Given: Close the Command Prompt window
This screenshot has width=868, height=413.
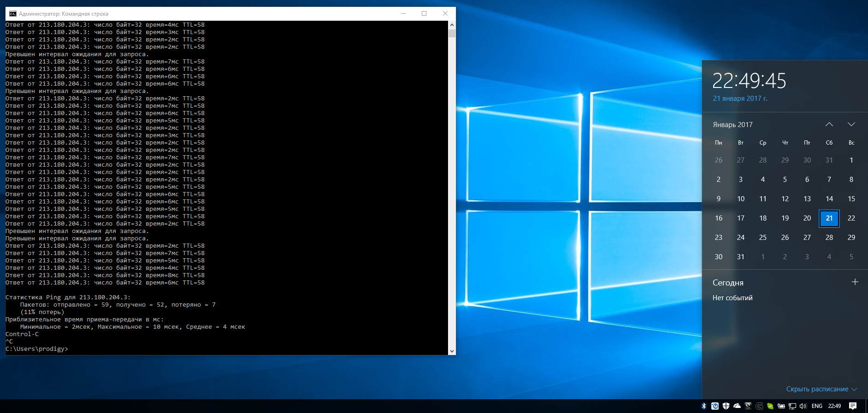Looking at the screenshot, I should pos(445,14).
